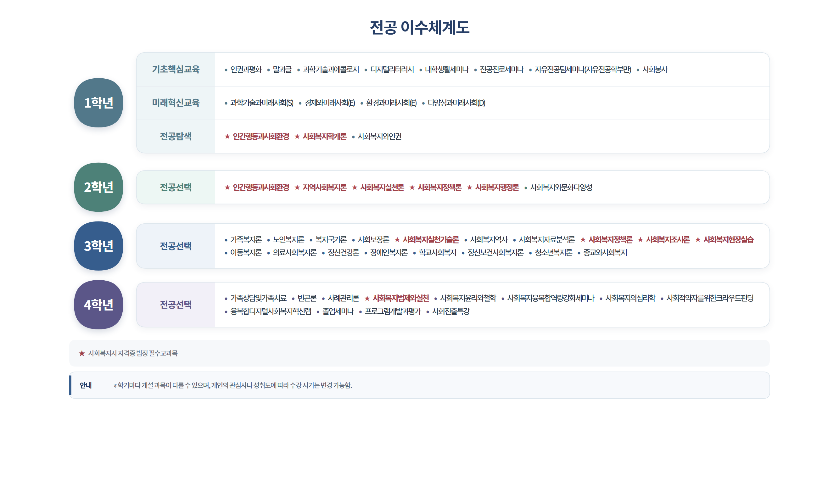The width and height of the screenshot is (839, 504).
Task: Click the course 청소년복지론
Action: coord(553,252)
